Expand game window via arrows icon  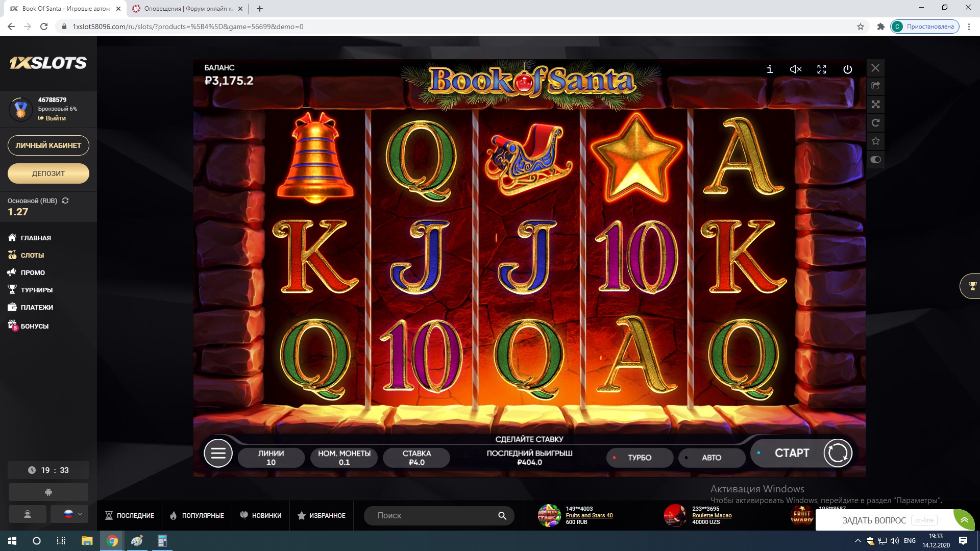tap(875, 105)
